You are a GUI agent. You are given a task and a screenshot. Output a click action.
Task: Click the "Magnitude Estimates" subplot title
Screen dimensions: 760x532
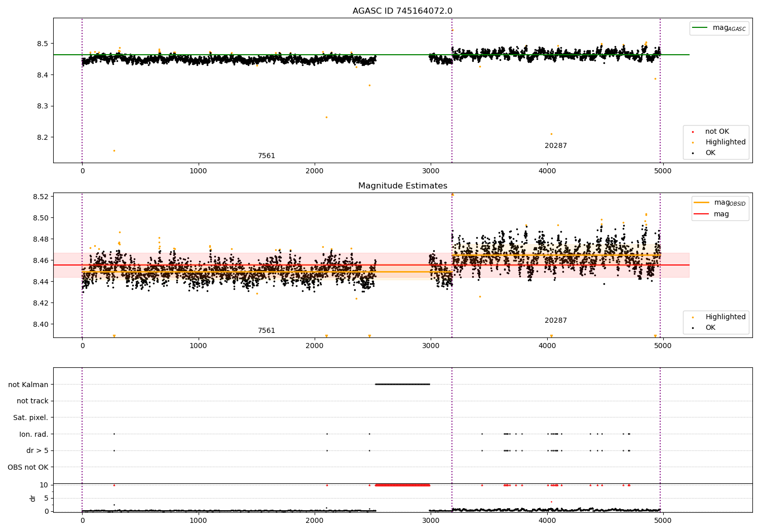click(x=402, y=186)
